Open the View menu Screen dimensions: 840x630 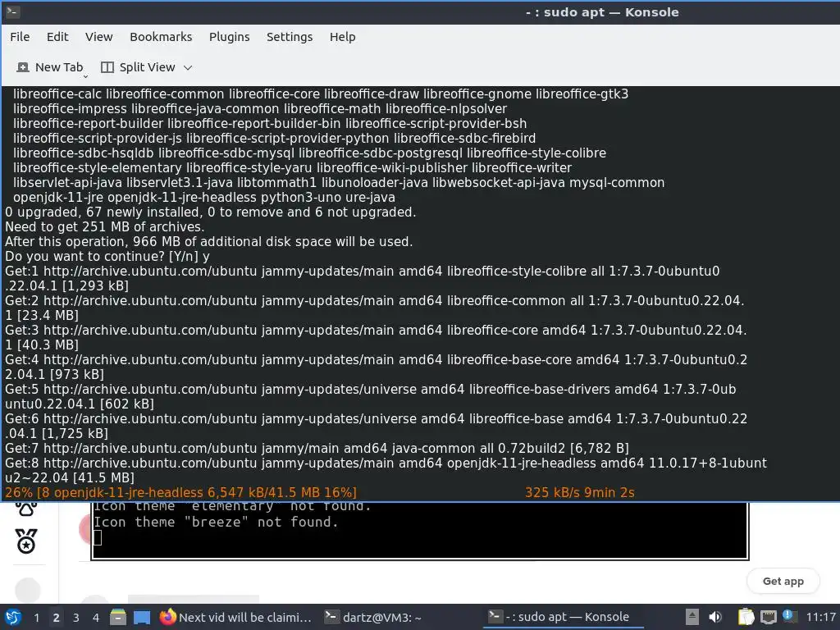pyautogui.click(x=99, y=37)
